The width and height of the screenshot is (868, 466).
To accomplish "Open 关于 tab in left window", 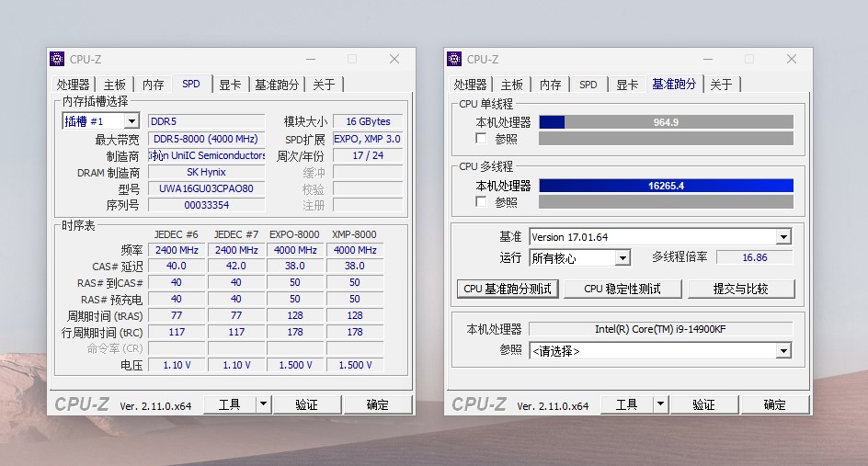I will tap(324, 85).
